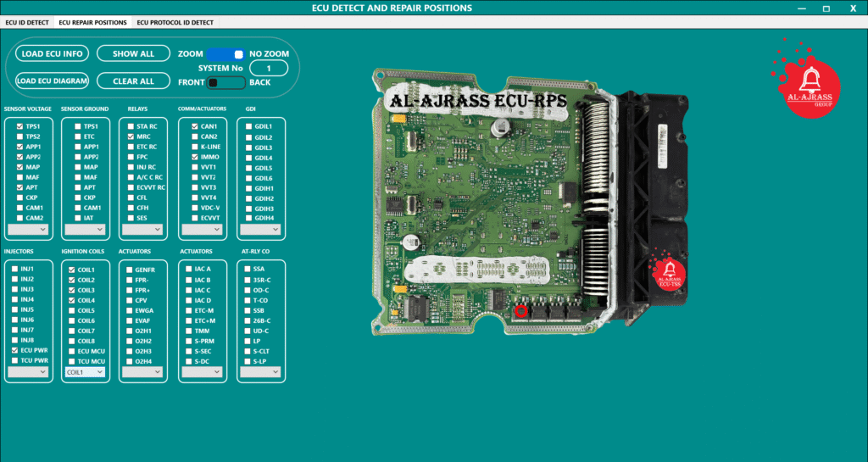
Task: Open AT-RLY CO dropdown
Action: click(260, 372)
